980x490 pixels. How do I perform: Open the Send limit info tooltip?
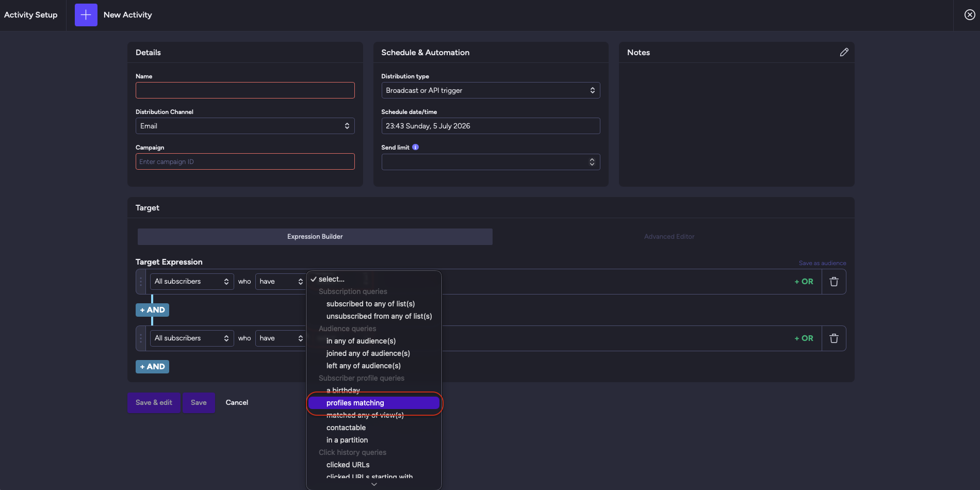(x=415, y=147)
